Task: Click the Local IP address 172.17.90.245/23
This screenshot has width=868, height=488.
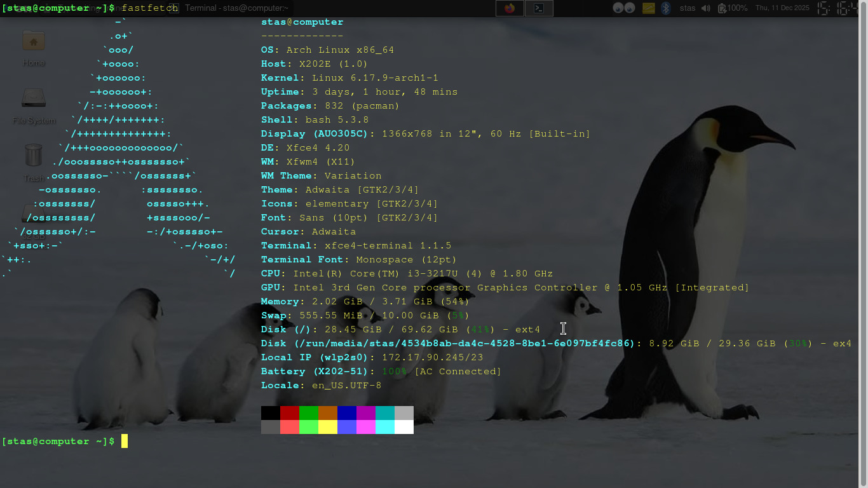Action: pos(432,357)
